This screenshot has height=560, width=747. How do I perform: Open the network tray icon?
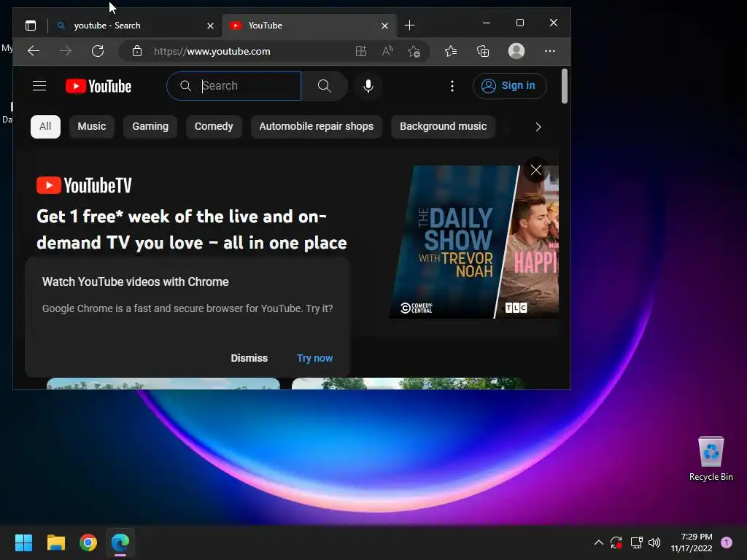(x=636, y=542)
